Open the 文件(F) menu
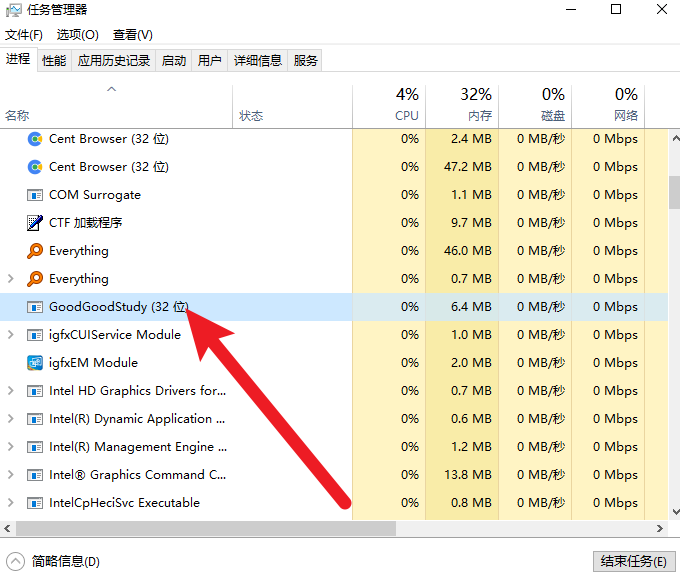This screenshot has height=583, width=680. [x=24, y=35]
